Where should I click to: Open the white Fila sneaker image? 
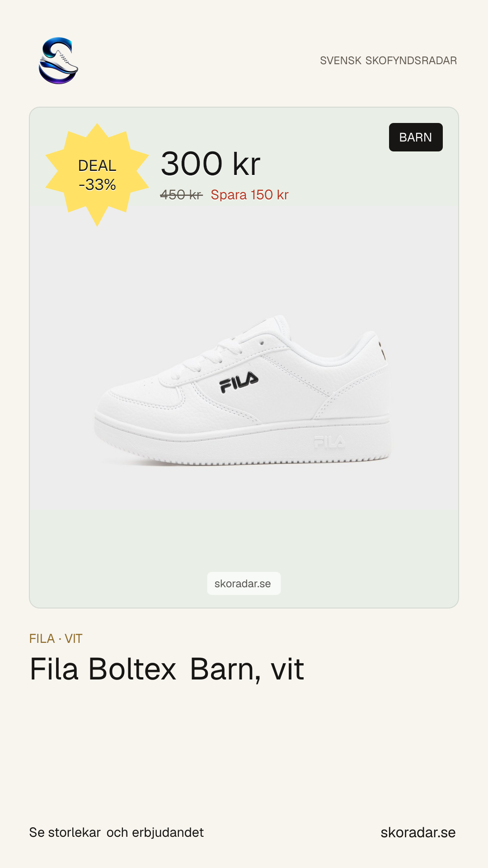tap(243, 390)
